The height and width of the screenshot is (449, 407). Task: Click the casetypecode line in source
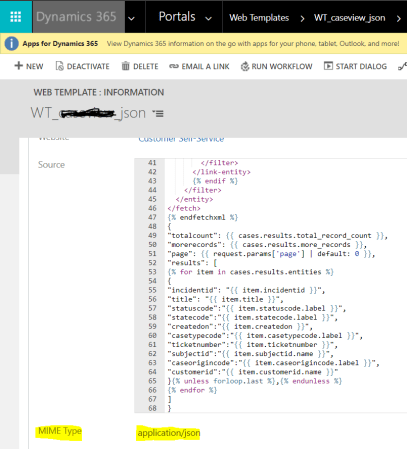tap(265, 335)
